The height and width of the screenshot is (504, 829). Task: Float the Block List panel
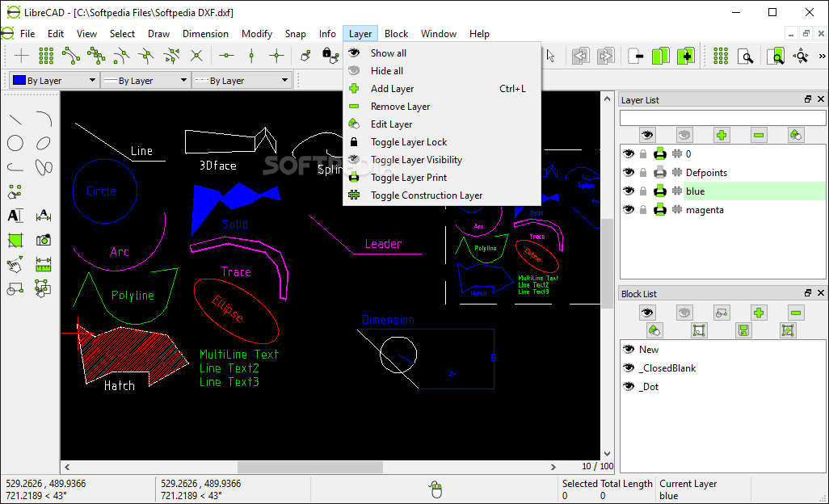coord(808,293)
